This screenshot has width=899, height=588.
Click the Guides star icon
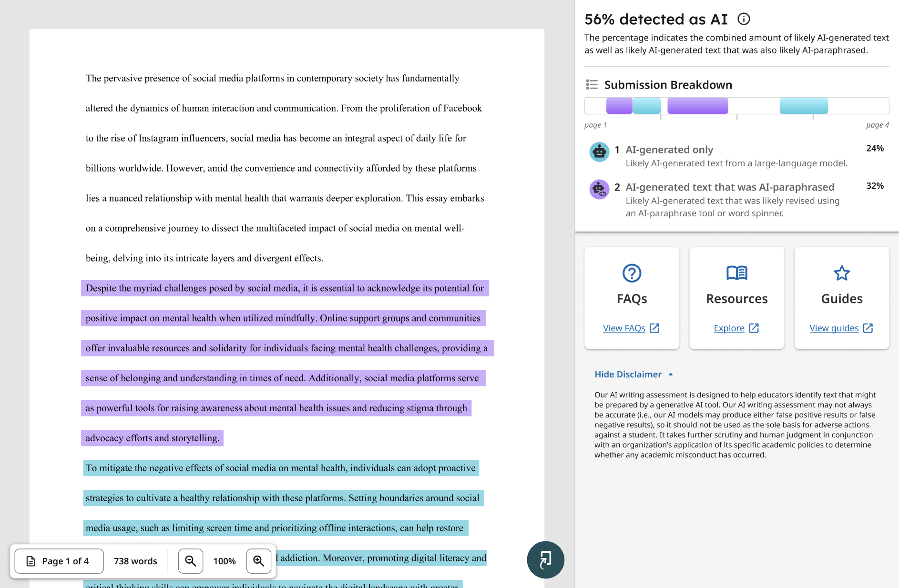point(841,273)
